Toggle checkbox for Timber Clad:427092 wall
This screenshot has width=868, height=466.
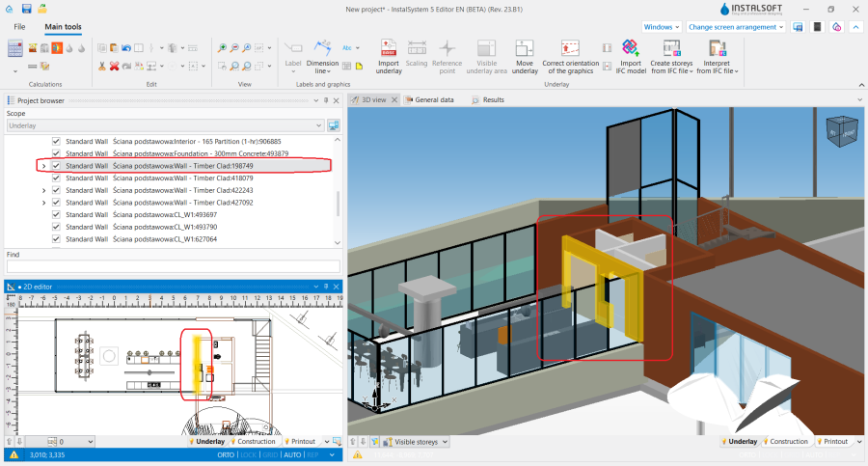[56, 203]
